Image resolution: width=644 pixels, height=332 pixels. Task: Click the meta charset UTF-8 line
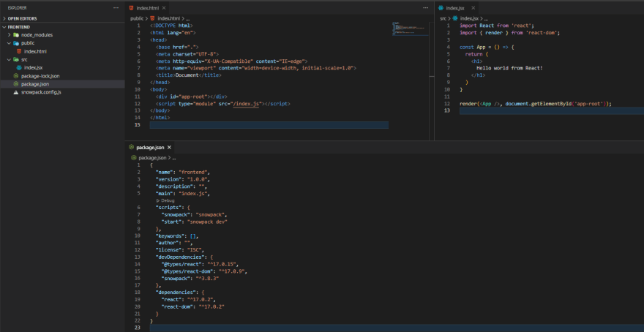click(187, 54)
